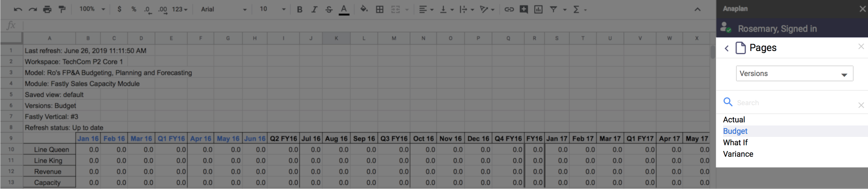This screenshot has width=868, height=189.
Task: Toggle bold formatting
Action: 300,9
